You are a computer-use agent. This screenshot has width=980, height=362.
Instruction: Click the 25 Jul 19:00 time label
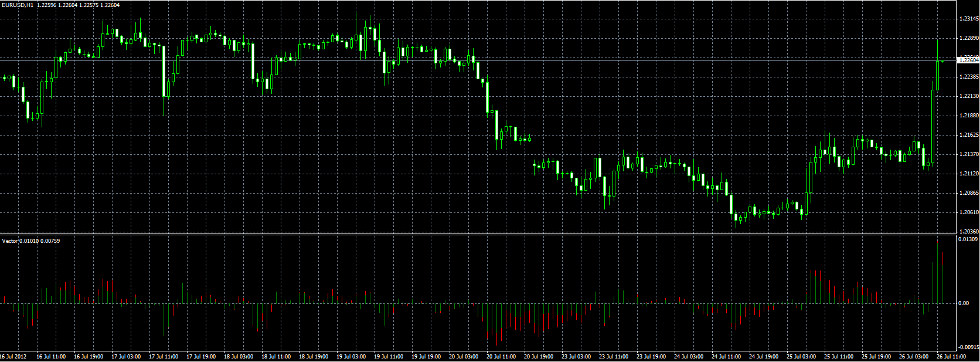coord(876,356)
